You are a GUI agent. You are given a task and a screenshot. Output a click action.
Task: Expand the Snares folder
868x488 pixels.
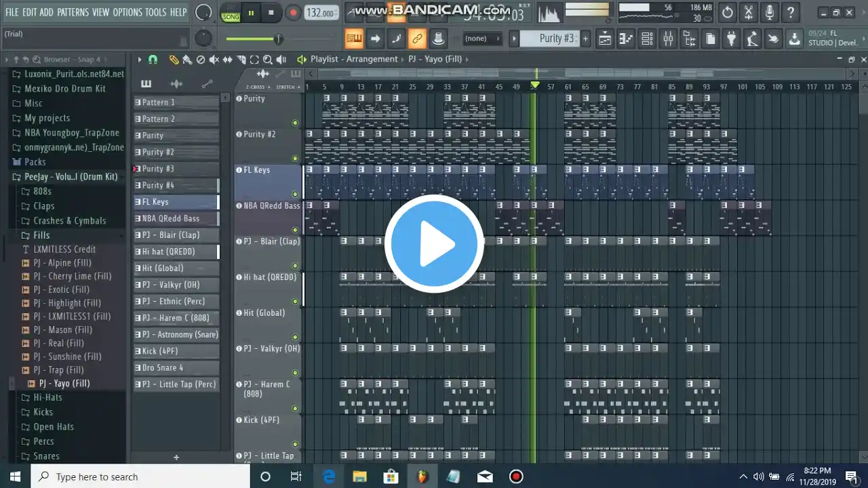(46, 456)
